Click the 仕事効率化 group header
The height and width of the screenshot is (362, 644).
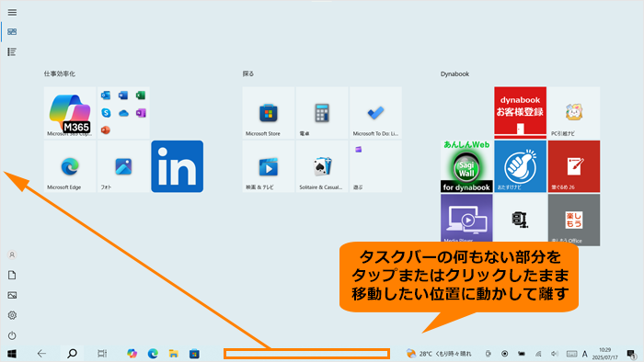(60, 74)
